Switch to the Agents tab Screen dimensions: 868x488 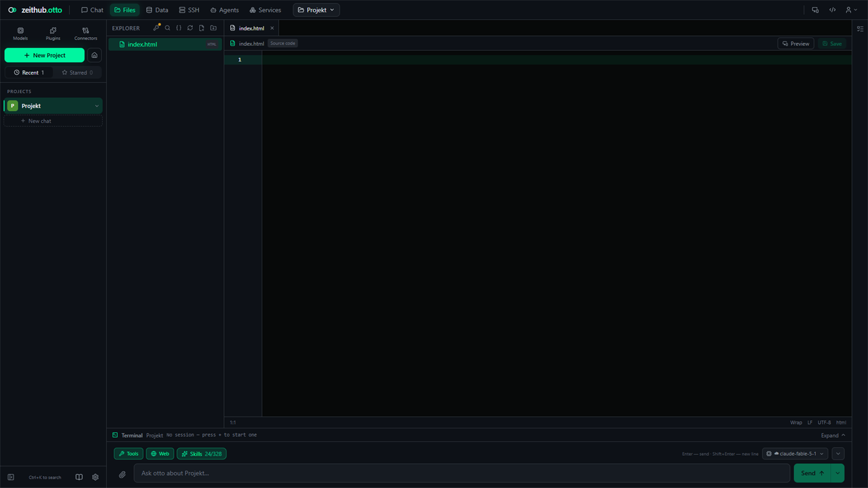[x=225, y=10]
